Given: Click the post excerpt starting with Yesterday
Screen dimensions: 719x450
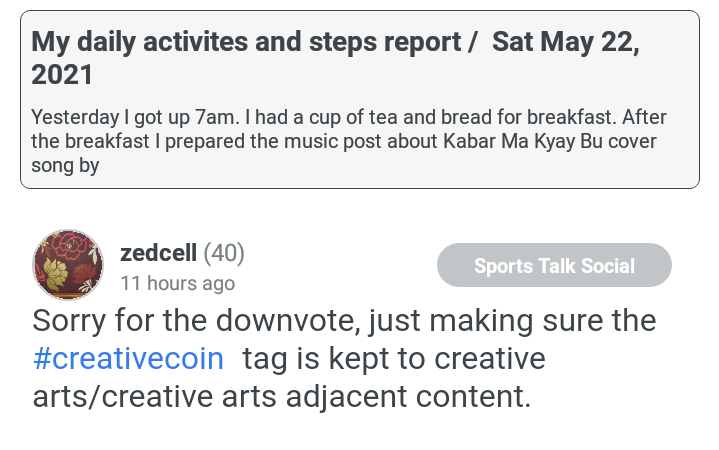Looking at the screenshot, I should tap(348, 141).
